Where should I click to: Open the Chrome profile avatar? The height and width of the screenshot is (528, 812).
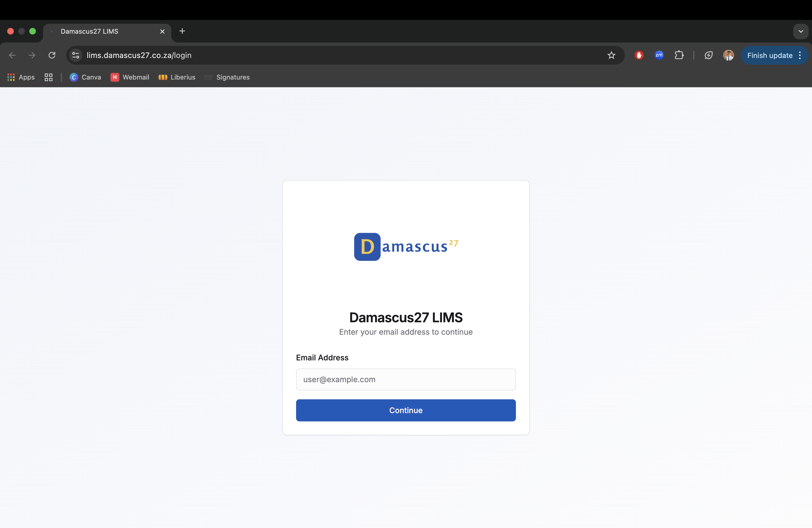tap(728, 55)
